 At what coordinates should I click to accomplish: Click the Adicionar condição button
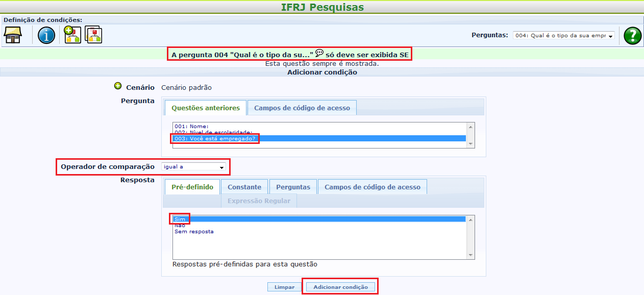[x=340, y=287]
